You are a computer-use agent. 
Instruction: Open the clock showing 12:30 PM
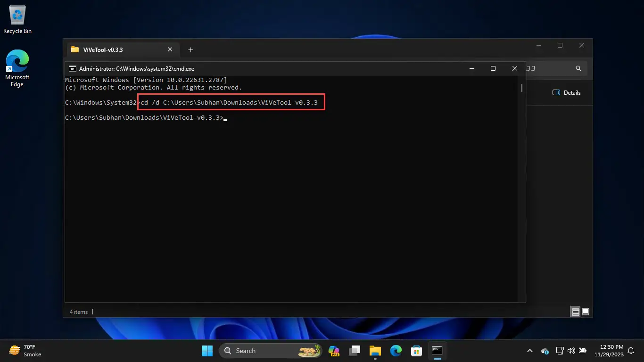609,351
